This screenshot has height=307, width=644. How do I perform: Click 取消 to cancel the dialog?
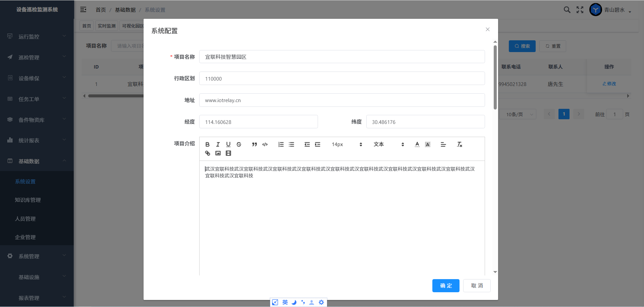pyautogui.click(x=477, y=286)
